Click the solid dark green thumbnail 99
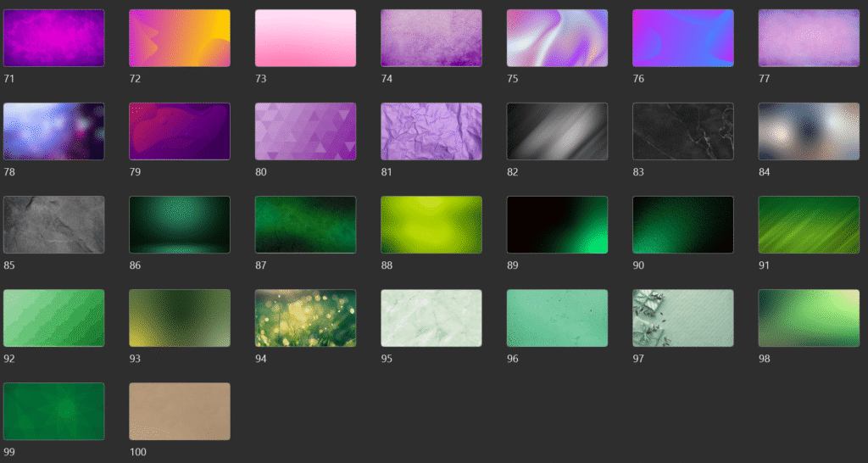Image resolution: width=868 pixels, height=463 pixels. pos(54,411)
